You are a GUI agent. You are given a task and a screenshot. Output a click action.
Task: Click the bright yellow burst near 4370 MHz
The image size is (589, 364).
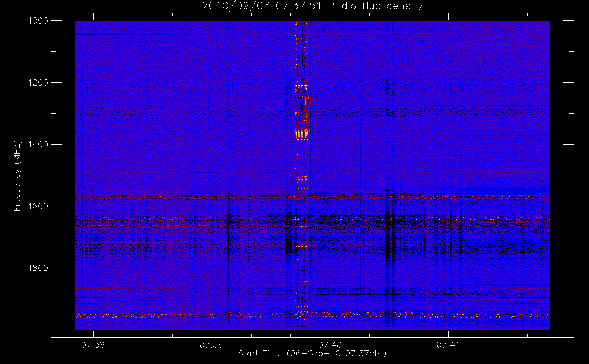coord(302,134)
